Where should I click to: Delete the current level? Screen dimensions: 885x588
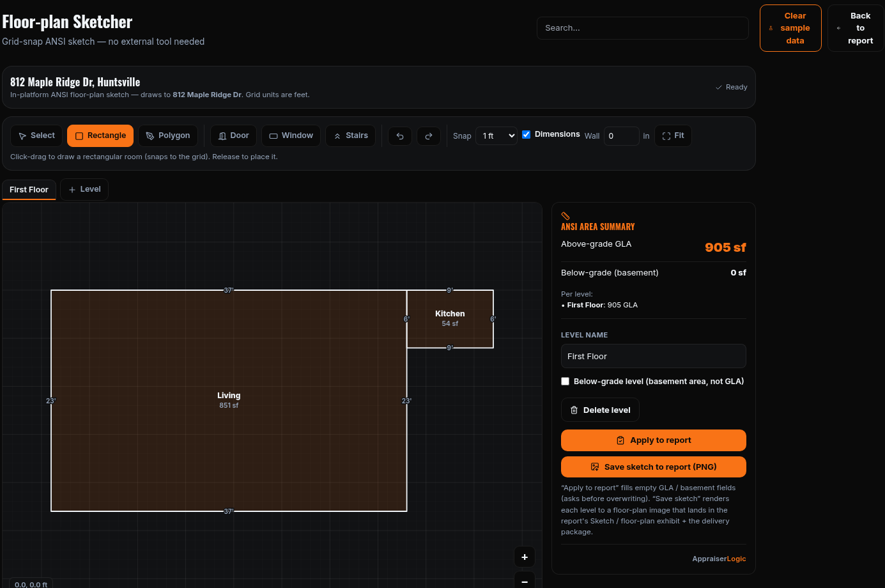[x=600, y=410]
